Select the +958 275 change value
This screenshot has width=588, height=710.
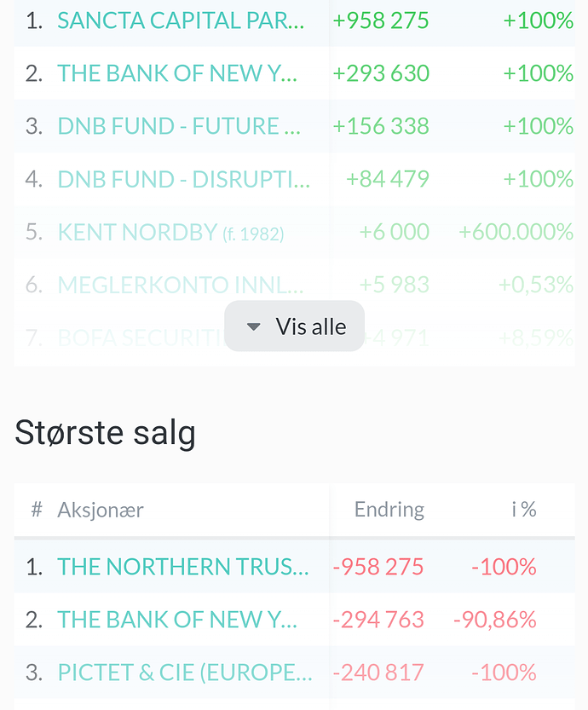click(381, 20)
